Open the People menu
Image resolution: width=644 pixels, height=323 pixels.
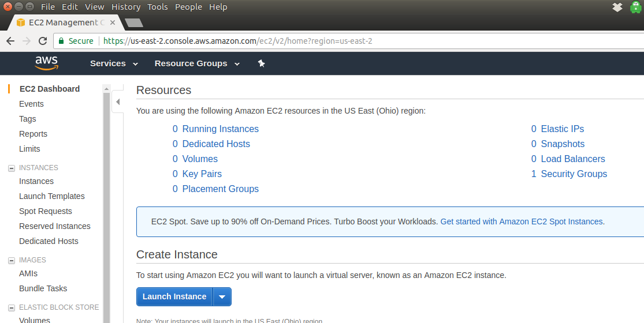[x=188, y=7]
